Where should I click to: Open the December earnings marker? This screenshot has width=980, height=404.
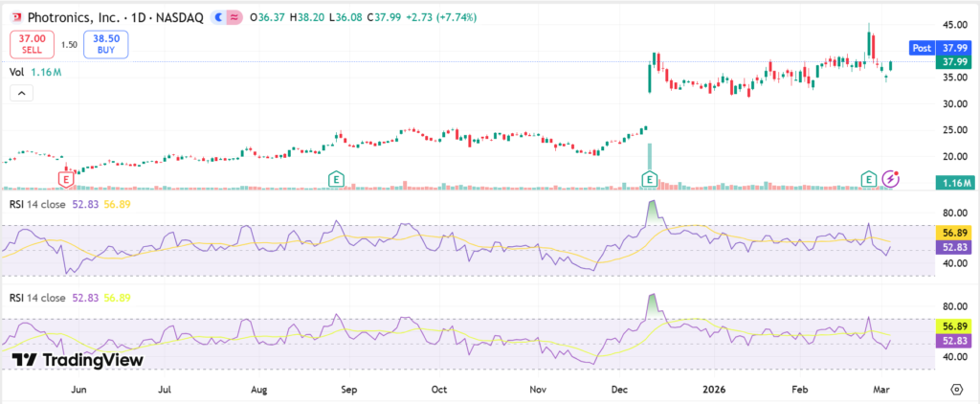pyautogui.click(x=650, y=179)
